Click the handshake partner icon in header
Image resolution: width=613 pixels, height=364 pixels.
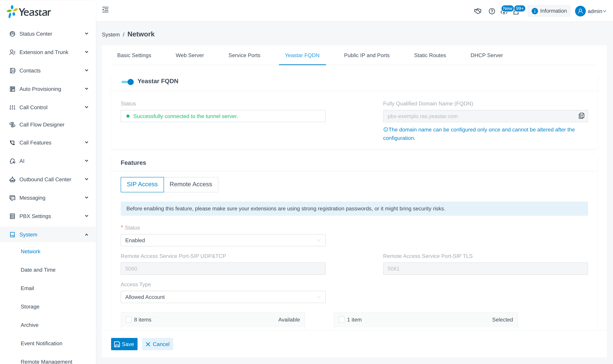(477, 11)
